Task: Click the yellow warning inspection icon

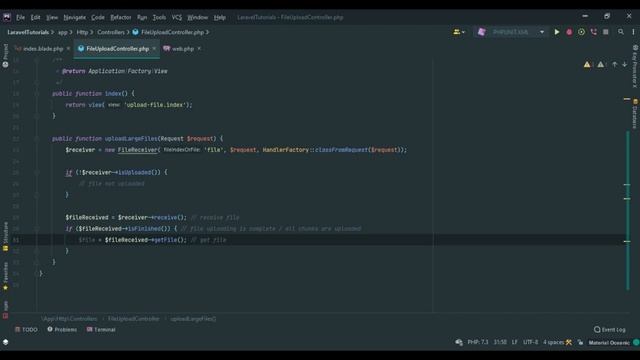Action: pos(587,64)
